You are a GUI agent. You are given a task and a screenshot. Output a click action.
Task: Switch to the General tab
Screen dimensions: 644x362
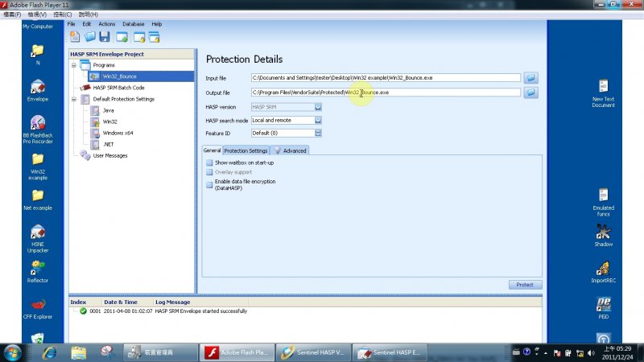212,150
